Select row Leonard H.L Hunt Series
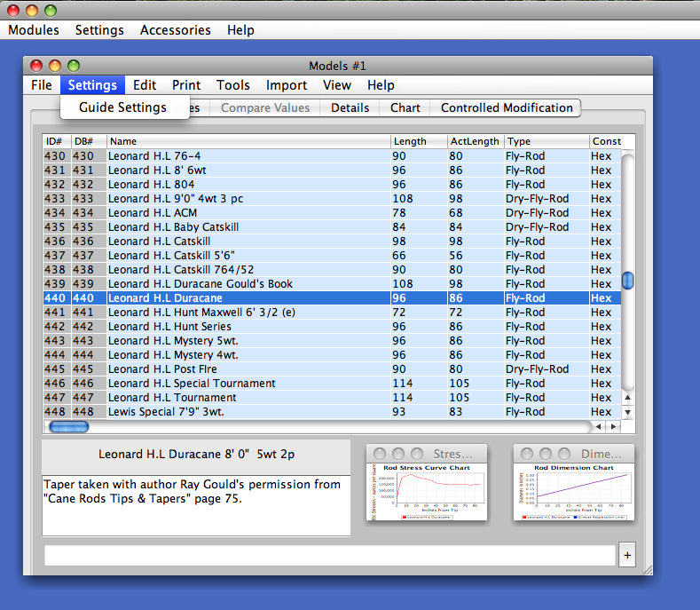 click(332, 327)
